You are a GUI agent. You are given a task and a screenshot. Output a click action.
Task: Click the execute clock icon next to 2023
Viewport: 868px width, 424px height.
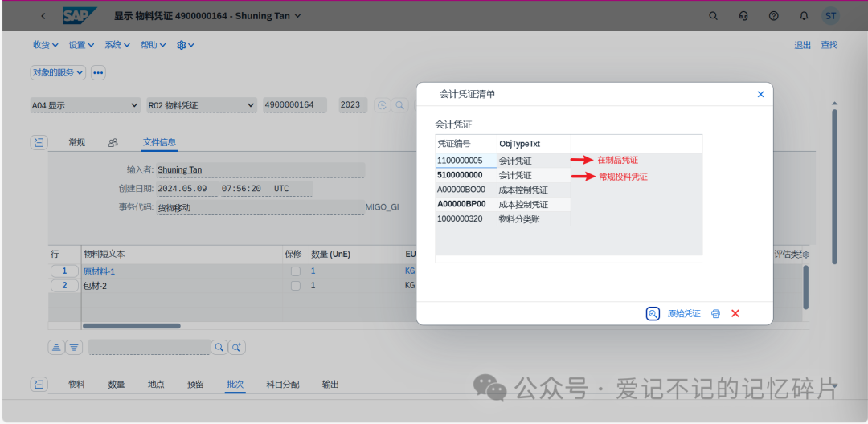382,105
